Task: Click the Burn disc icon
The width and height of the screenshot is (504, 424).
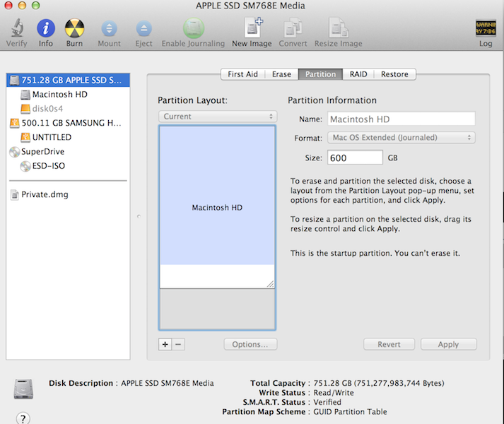Action: tap(74, 28)
